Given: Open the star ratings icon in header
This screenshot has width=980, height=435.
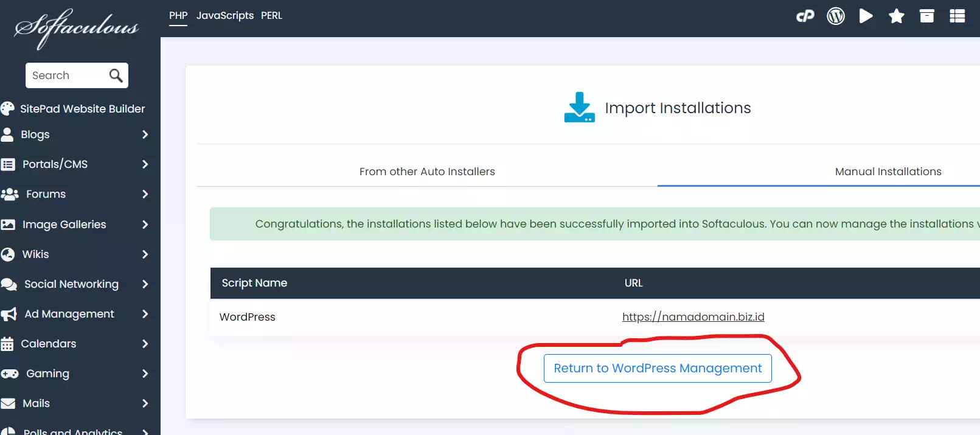Looking at the screenshot, I should tap(897, 16).
